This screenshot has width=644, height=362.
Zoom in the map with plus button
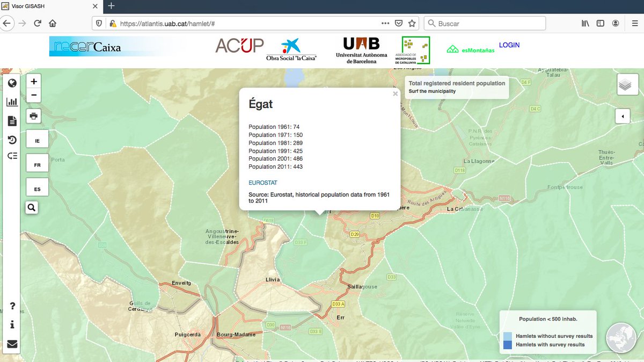pos(34,82)
